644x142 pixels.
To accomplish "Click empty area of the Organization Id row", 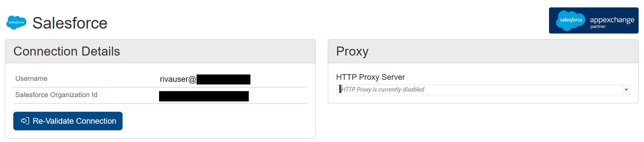I will point(279,95).
